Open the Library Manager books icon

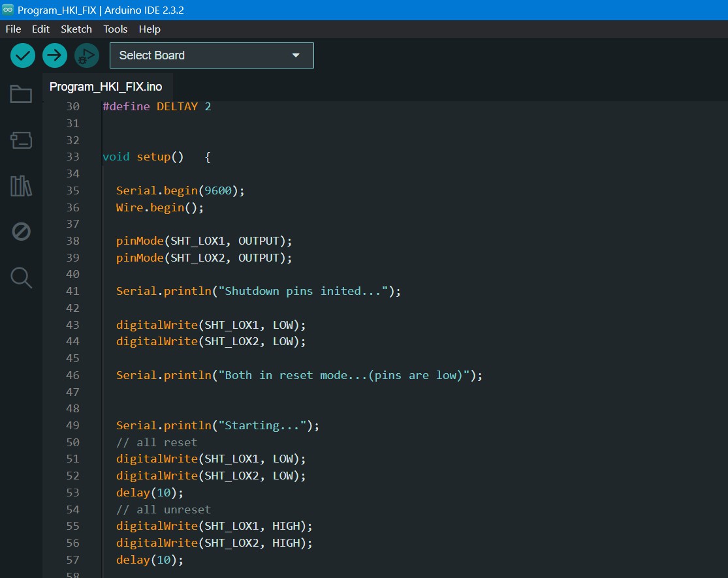pyautogui.click(x=21, y=186)
